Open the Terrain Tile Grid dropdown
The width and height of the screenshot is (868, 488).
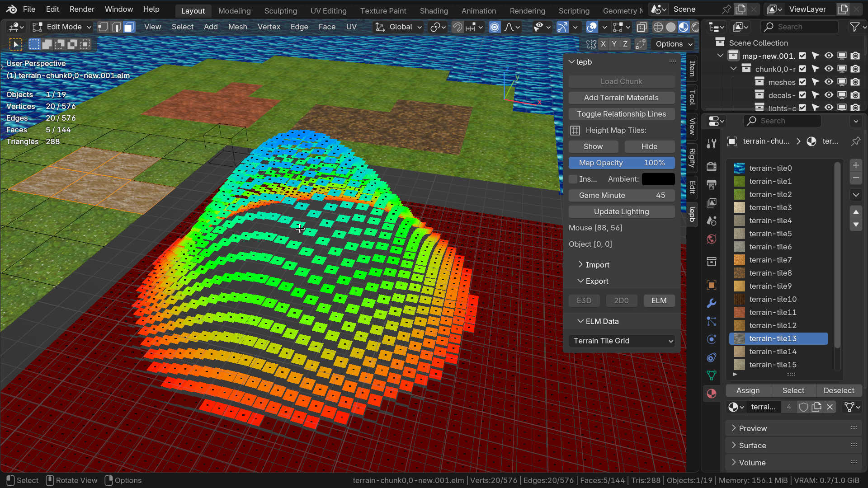click(x=622, y=341)
